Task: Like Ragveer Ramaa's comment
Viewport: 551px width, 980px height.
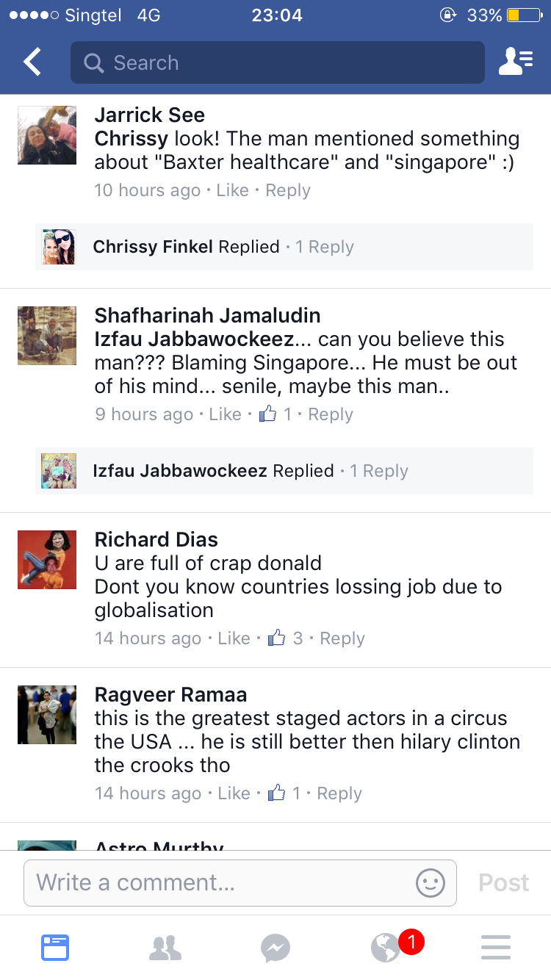Action: [x=234, y=793]
